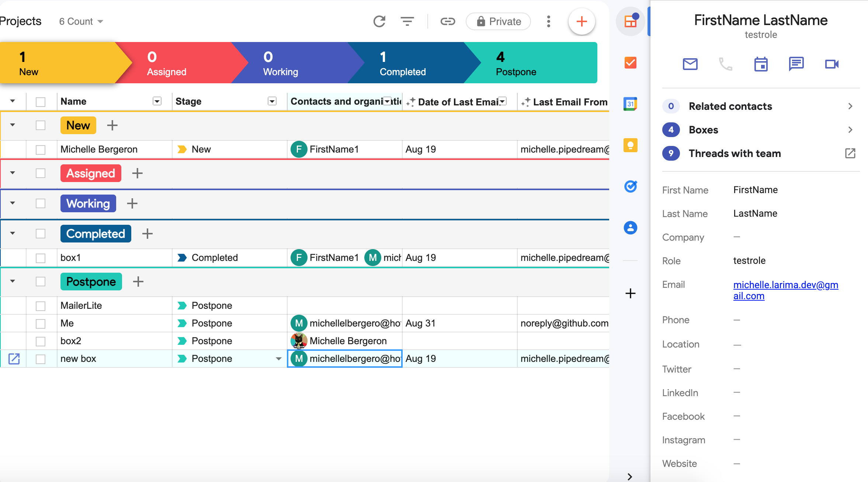868x482 pixels.
Task: Open blue checkmark Tasks side panel icon
Action: coord(631,186)
